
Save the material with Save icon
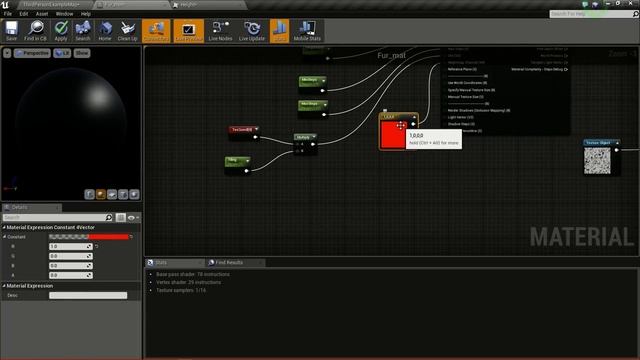tap(11, 31)
